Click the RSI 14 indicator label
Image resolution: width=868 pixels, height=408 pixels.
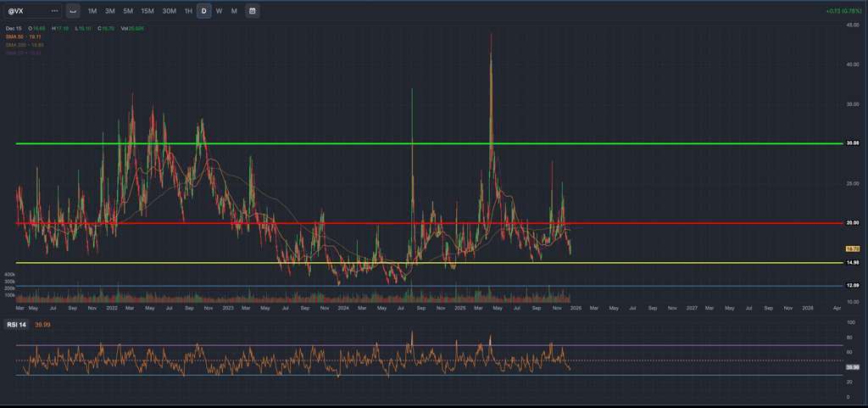click(x=16, y=324)
